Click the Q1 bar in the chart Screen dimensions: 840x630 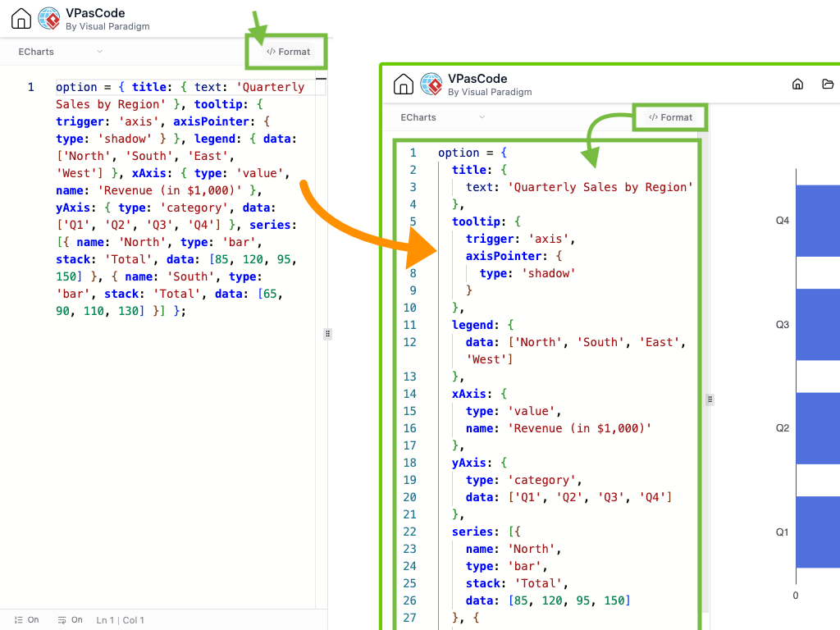coord(818,532)
